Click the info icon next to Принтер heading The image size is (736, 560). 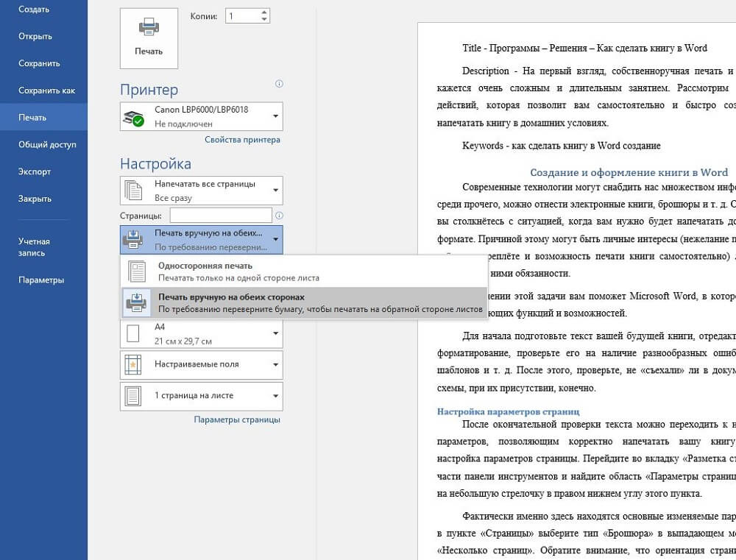pos(278,84)
